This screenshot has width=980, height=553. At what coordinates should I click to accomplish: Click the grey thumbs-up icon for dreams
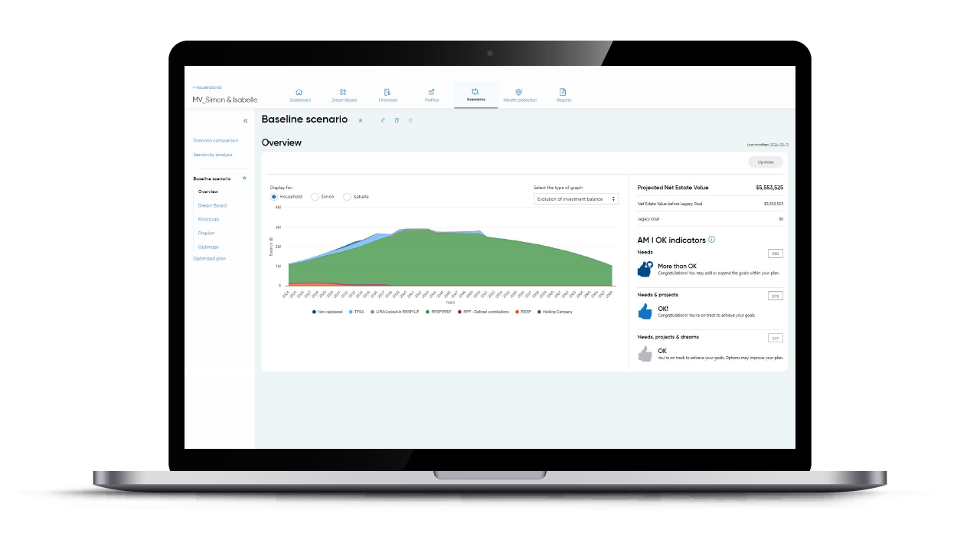(645, 354)
